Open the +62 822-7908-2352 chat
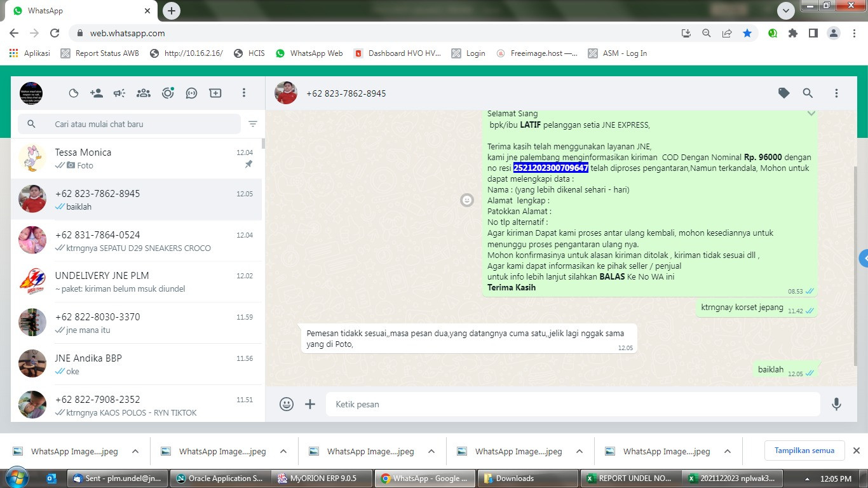 [136, 404]
